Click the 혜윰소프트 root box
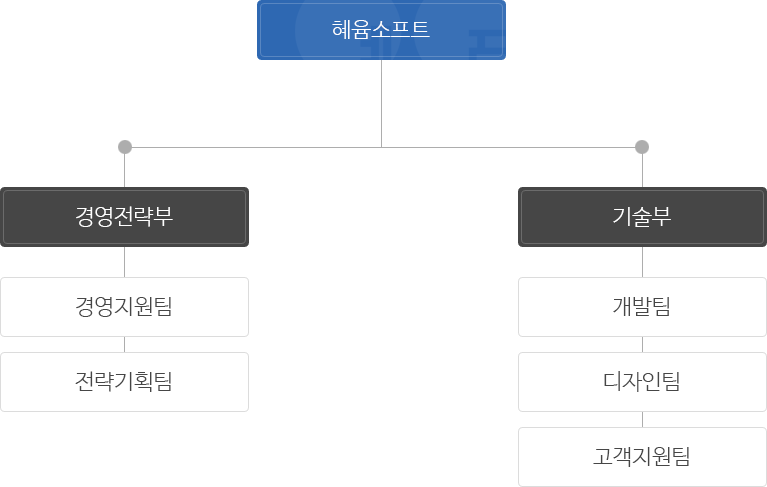 [381, 30]
